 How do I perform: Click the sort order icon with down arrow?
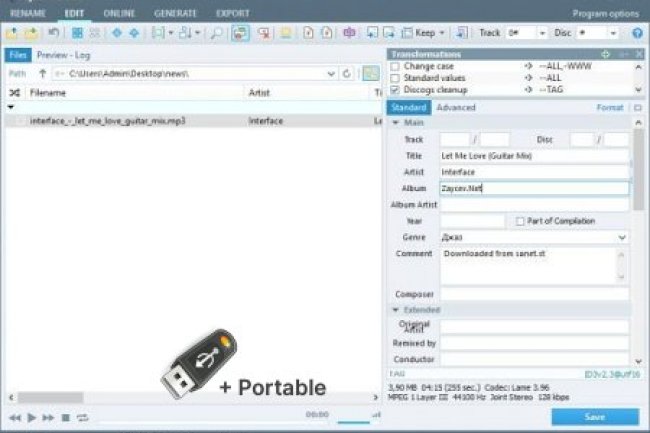[x=185, y=33]
